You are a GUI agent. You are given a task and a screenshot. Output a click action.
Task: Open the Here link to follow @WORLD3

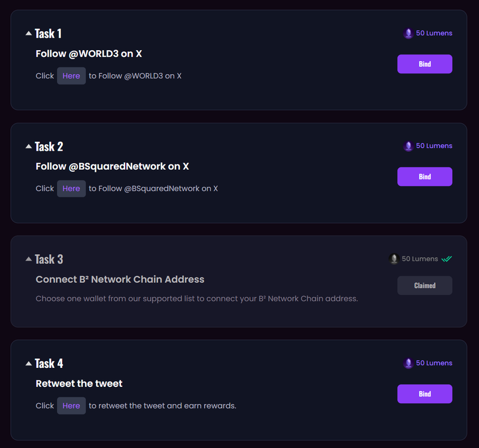coord(71,76)
